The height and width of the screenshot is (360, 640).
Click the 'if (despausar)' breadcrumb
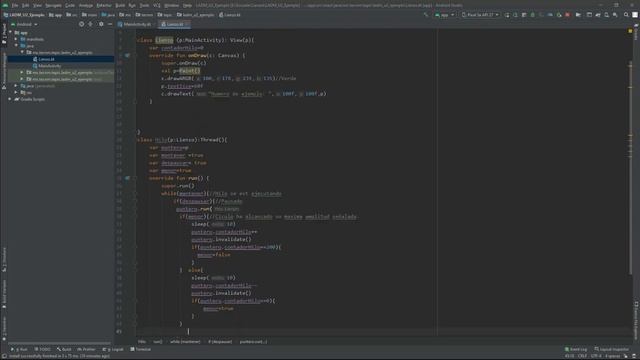(x=220, y=342)
